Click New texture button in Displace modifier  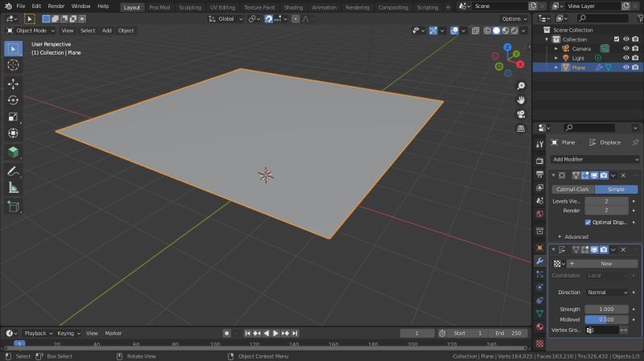(x=606, y=264)
